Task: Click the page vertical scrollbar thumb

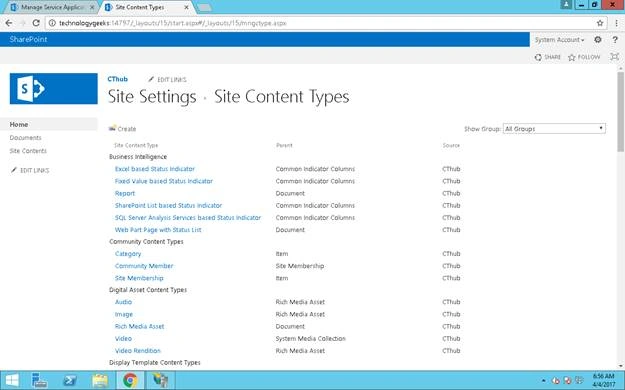Action: (621, 112)
